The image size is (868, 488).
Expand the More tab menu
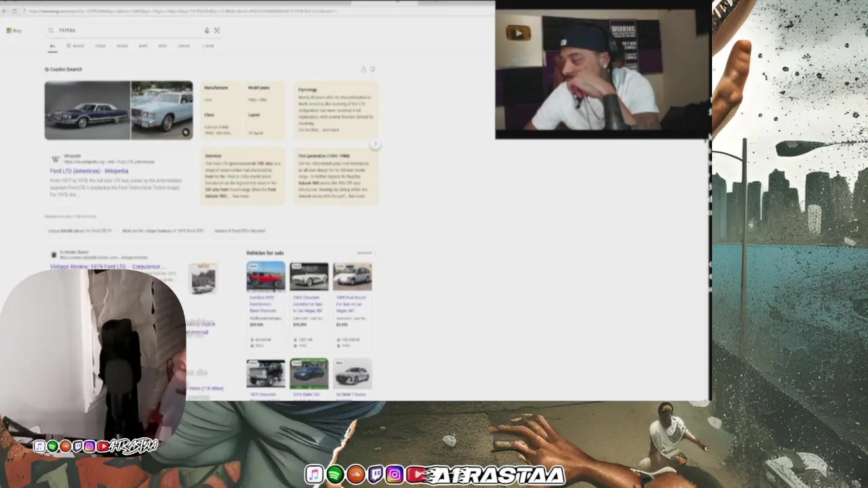coord(208,46)
